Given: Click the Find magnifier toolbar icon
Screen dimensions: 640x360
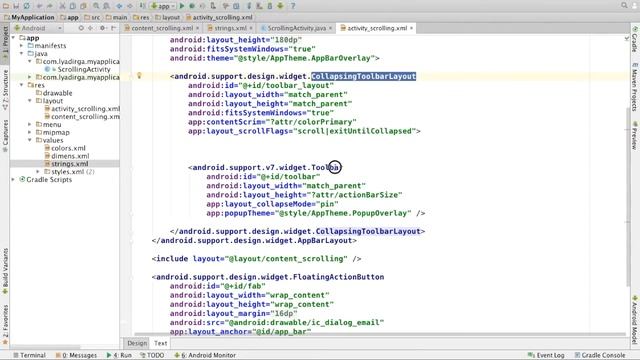Looking at the screenshot, I should pyautogui.click(x=96, y=6).
